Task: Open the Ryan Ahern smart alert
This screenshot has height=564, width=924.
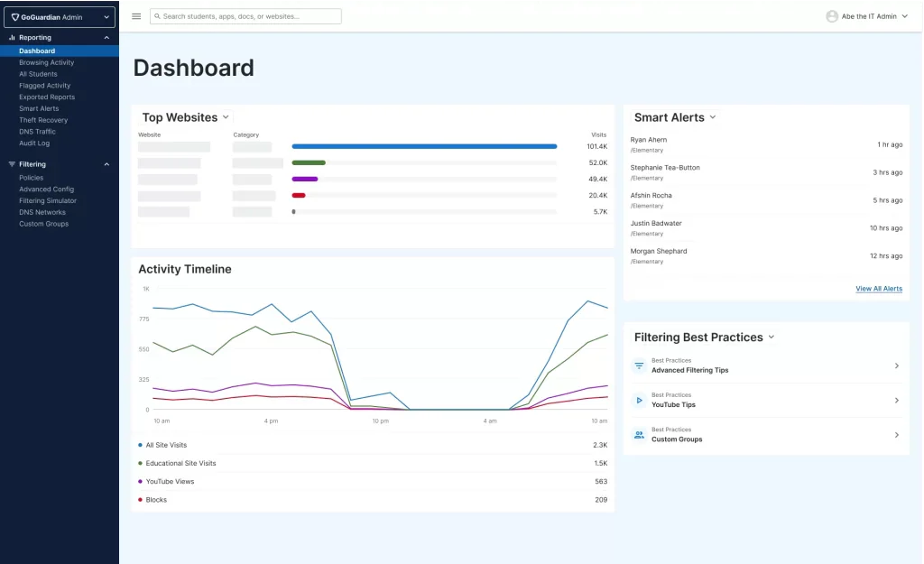Action: [766, 144]
